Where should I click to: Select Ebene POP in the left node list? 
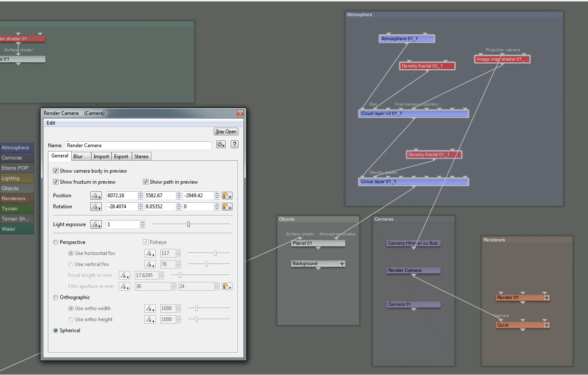click(17, 168)
